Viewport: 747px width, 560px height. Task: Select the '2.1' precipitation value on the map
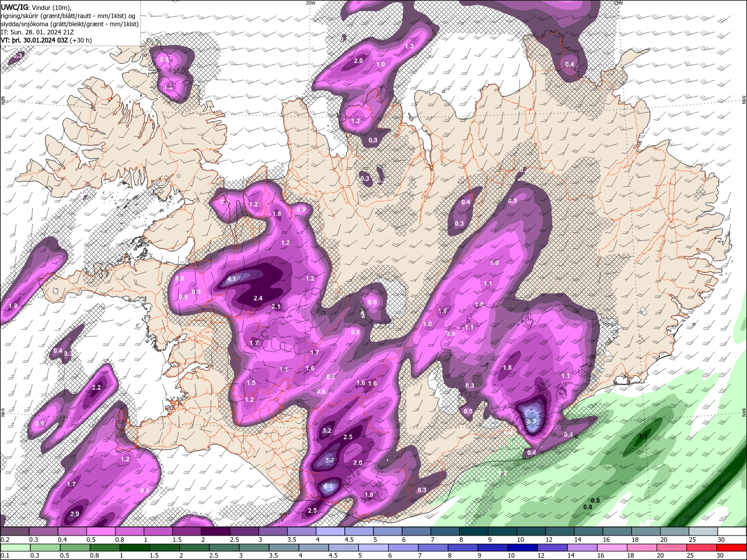[277, 307]
